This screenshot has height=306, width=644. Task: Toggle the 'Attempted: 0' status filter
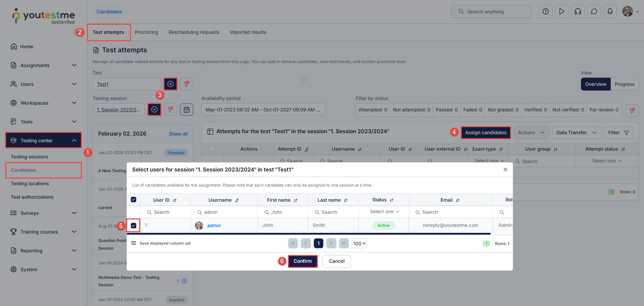[x=373, y=110]
